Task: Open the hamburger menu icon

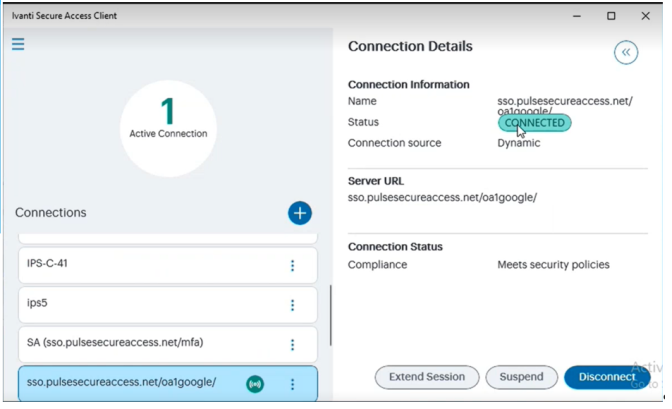Action: coord(18,44)
